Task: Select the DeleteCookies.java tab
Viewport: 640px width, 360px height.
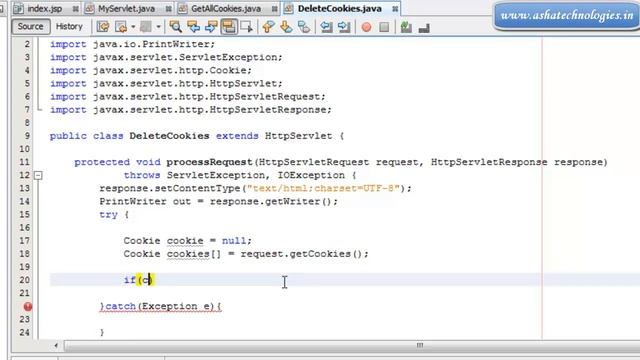Action: tap(340, 9)
